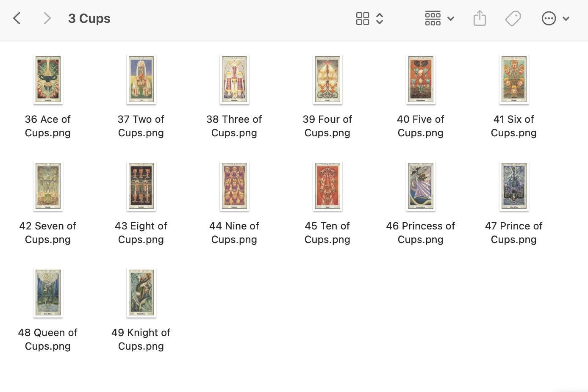
Task: Select the Three of Cups thumbnail
Action: click(234, 80)
